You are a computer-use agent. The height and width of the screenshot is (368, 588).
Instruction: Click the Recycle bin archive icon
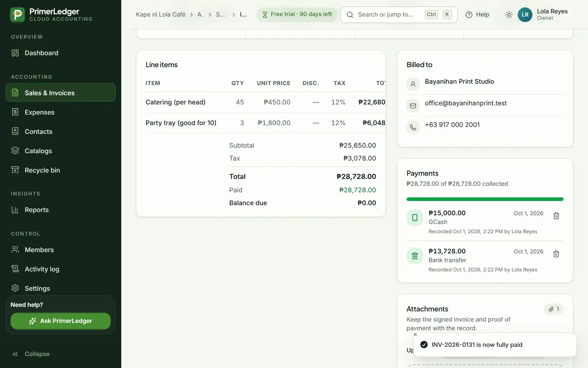(15, 170)
